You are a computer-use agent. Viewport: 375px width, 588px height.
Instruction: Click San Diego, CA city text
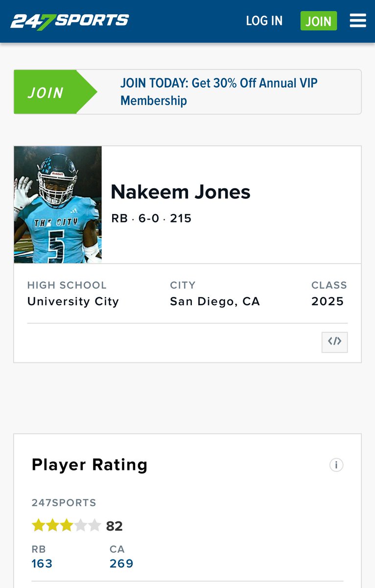point(215,301)
